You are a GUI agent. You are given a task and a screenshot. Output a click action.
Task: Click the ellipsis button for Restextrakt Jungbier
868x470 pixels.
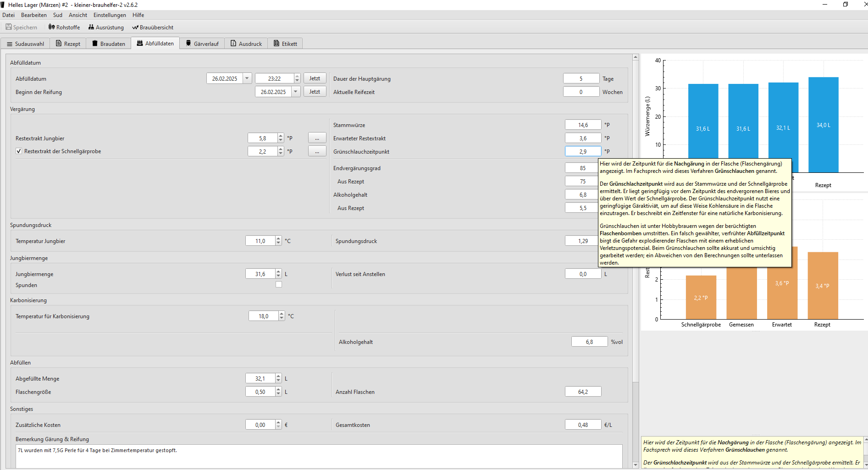click(x=317, y=138)
